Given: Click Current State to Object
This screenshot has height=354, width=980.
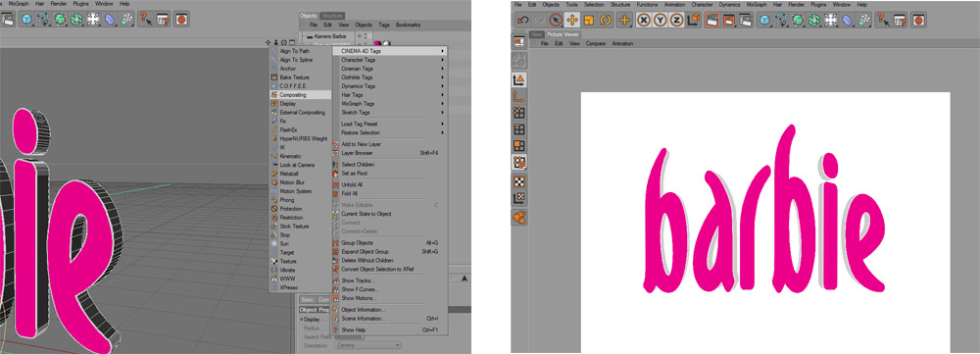Looking at the screenshot, I should 390,213.
